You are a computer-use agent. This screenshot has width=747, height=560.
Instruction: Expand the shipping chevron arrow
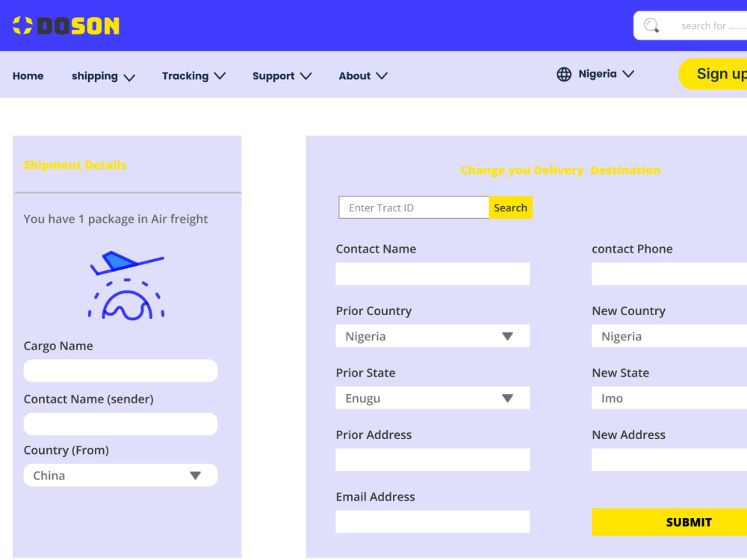(x=129, y=77)
